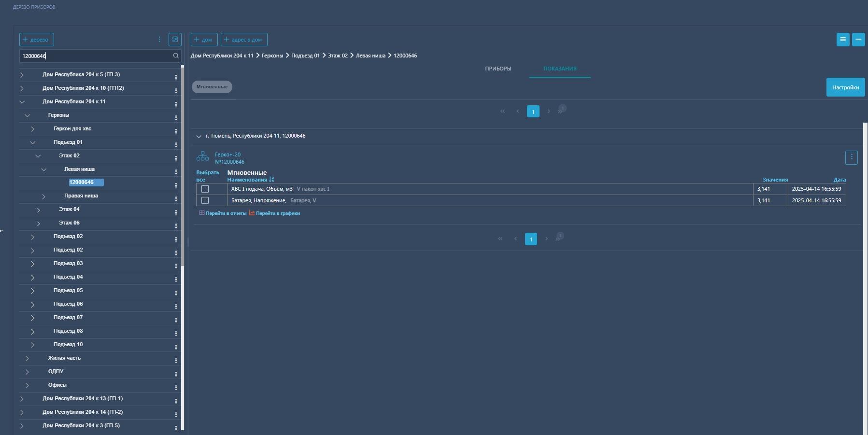
Task: Select the ПОКАЗАНИЯ tab
Action: pyautogui.click(x=559, y=69)
